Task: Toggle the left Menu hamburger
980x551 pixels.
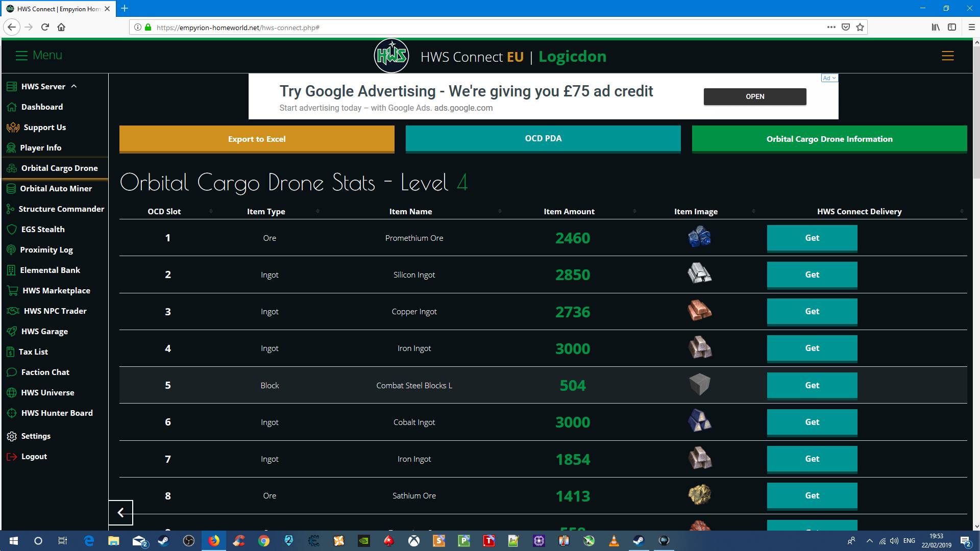Action: (x=21, y=56)
